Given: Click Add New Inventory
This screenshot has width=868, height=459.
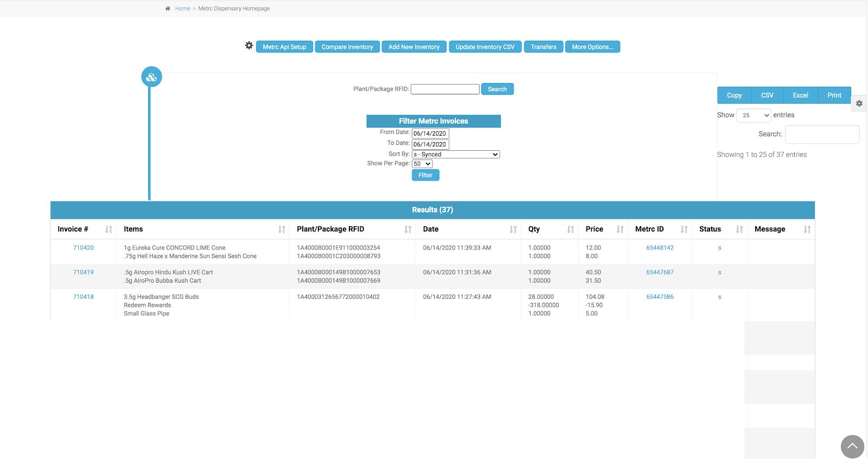Looking at the screenshot, I should point(414,47).
